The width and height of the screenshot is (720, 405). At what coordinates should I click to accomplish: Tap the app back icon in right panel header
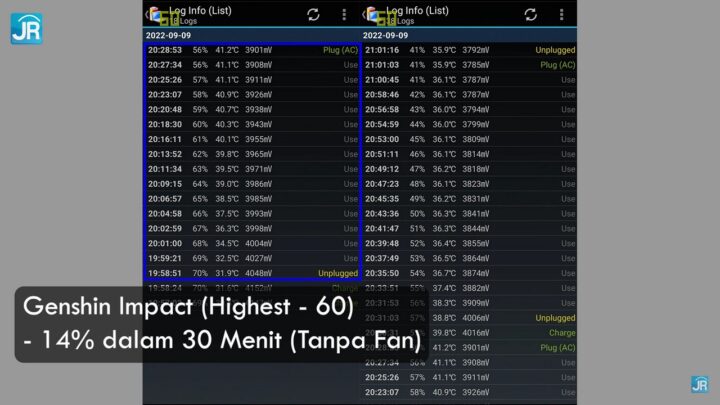point(372,15)
